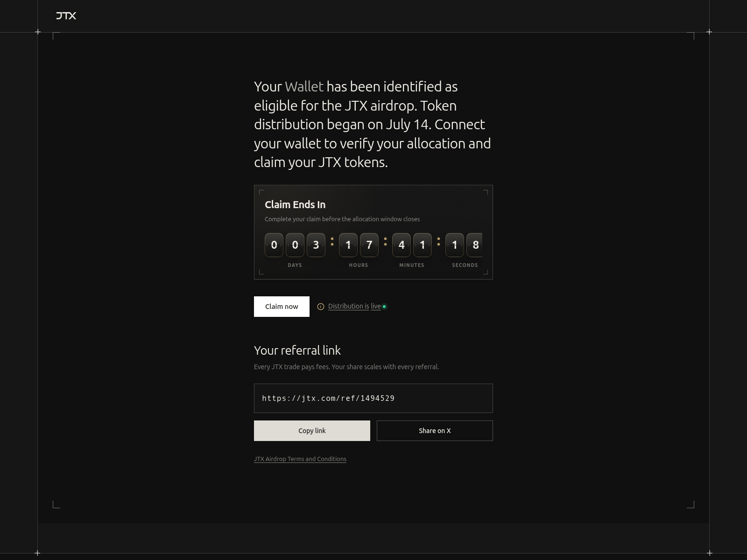Click the Claim Ends In title
Screen dimensions: 747x560
[x=295, y=204]
